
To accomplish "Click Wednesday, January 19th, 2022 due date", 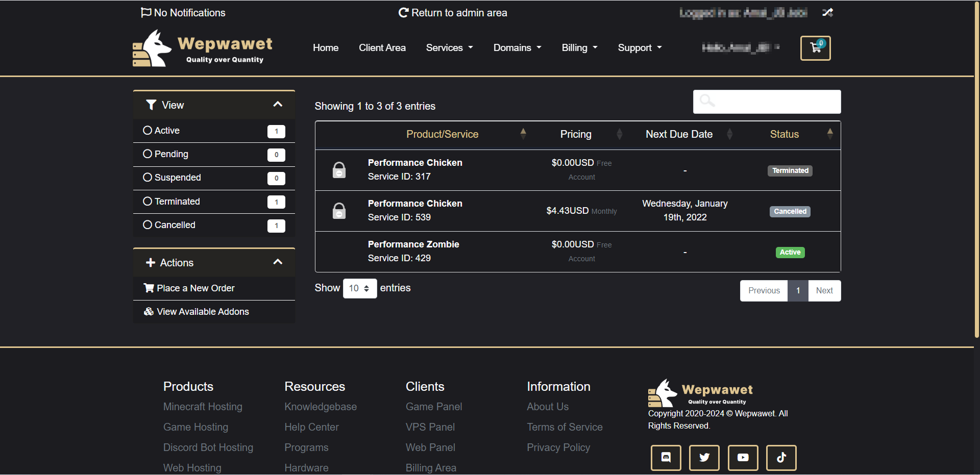I will [x=684, y=210].
